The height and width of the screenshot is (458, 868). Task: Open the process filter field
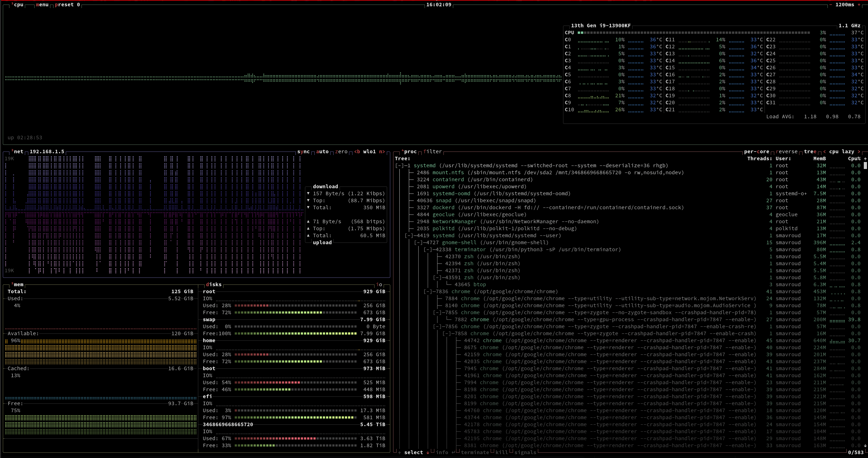pos(433,152)
